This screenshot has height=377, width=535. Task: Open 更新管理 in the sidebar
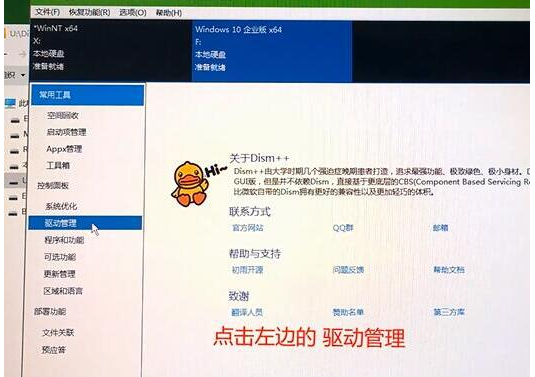pyautogui.click(x=60, y=274)
